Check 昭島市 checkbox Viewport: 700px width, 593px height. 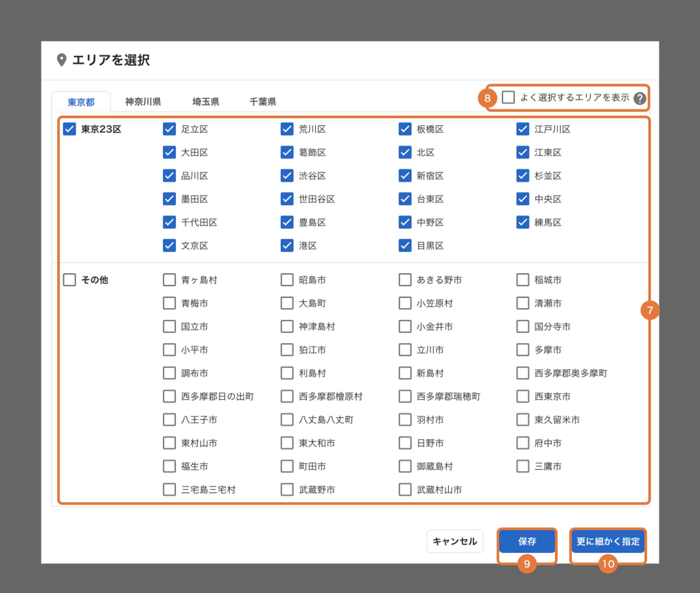tap(287, 280)
